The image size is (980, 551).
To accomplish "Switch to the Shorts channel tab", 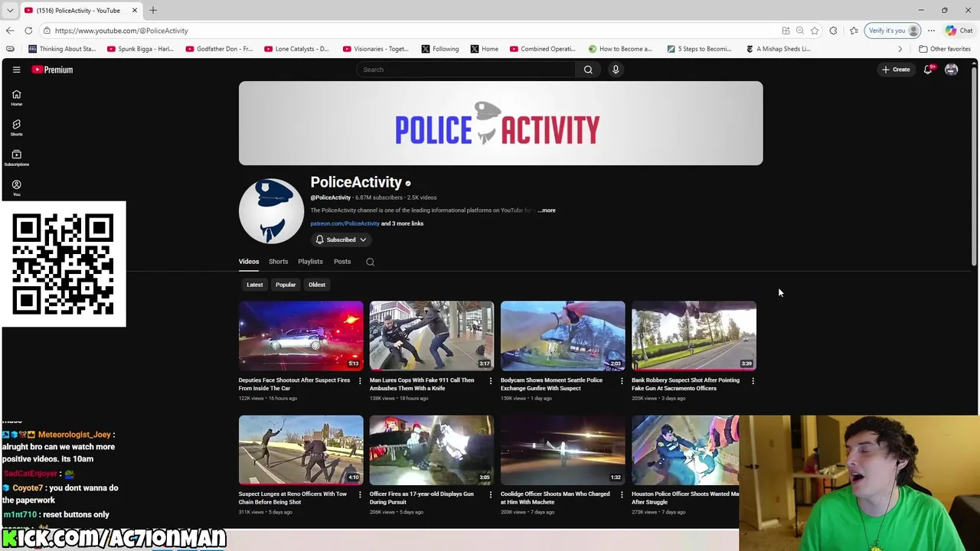I will pos(279,262).
